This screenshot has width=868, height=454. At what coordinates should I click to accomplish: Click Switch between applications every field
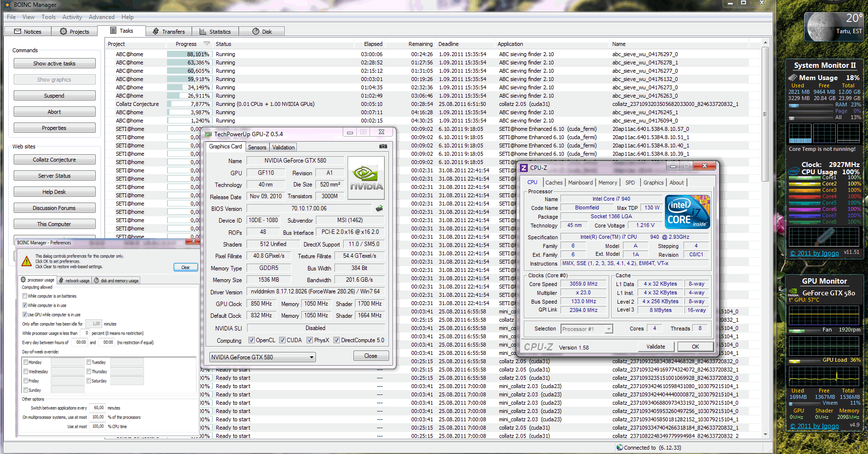tap(98, 408)
